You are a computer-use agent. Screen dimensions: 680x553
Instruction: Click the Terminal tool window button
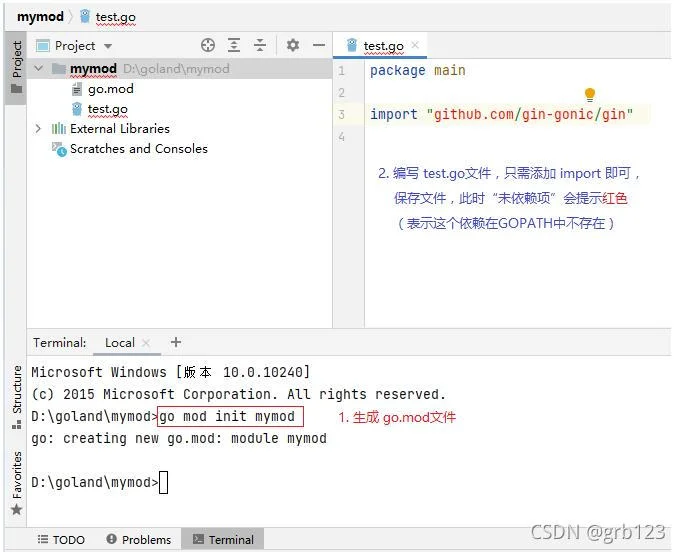click(222, 540)
